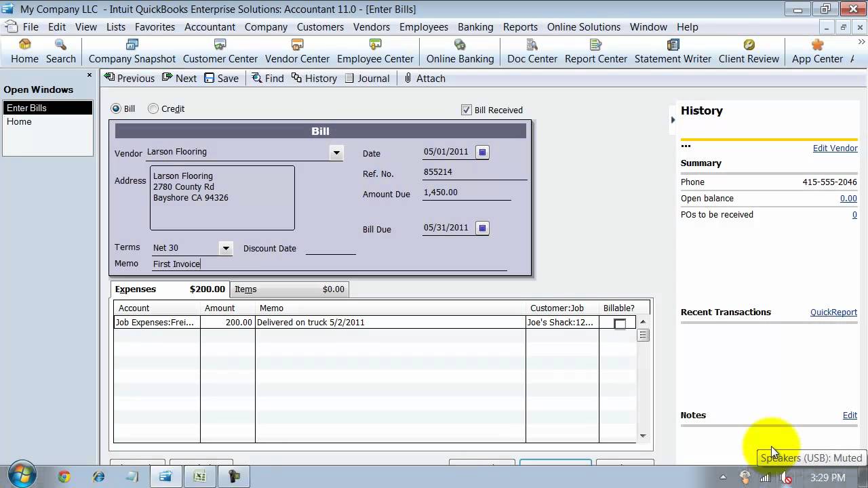The height and width of the screenshot is (488, 868).
Task: Click the Ref. No. field
Action: click(x=475, y=172)
